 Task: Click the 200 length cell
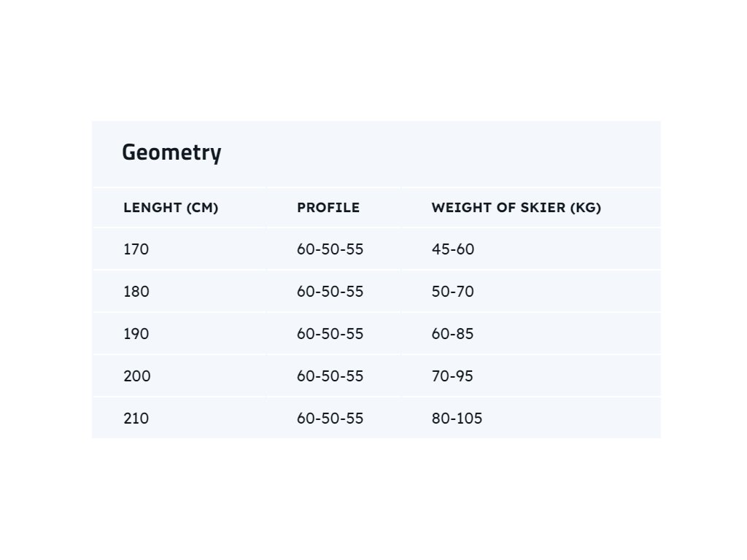136,376
